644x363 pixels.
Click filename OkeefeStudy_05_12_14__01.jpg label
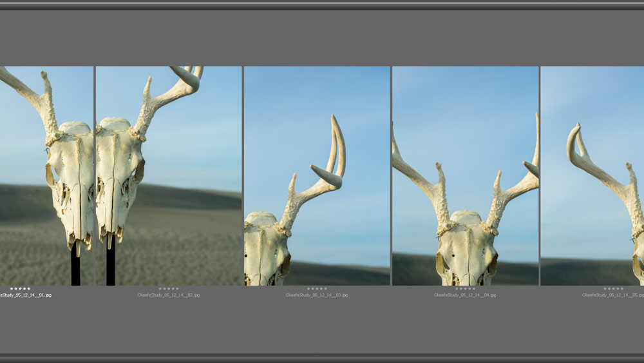click(x=26, y=295)
